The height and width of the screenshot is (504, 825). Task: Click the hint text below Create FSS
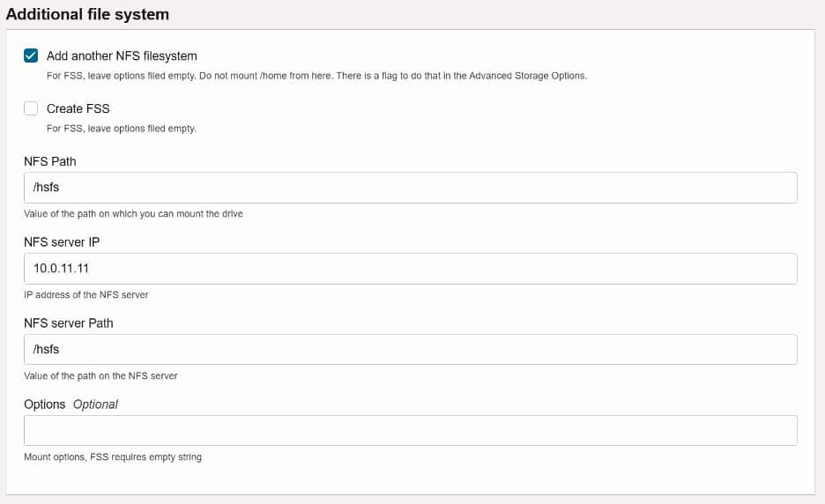point(122,129)
